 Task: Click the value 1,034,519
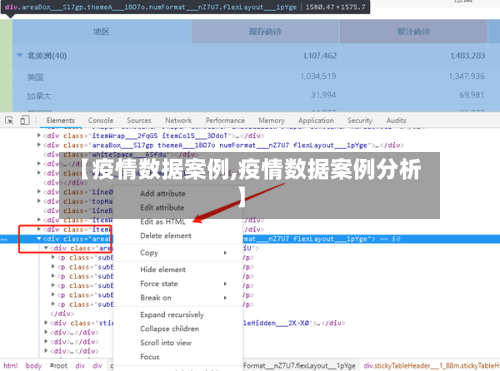tap(318, 76)
